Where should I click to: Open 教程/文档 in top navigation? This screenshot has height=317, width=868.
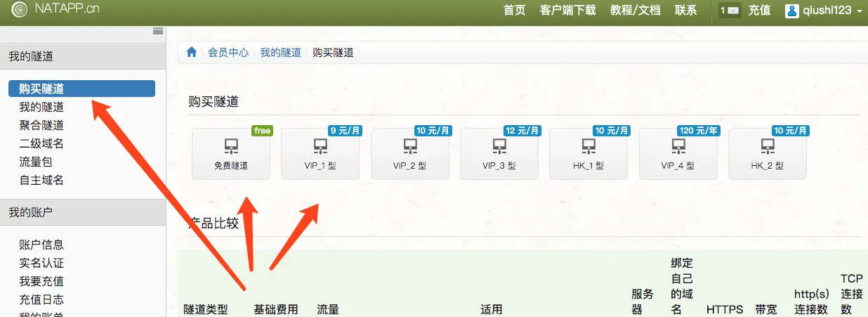[x=635, y=10]
